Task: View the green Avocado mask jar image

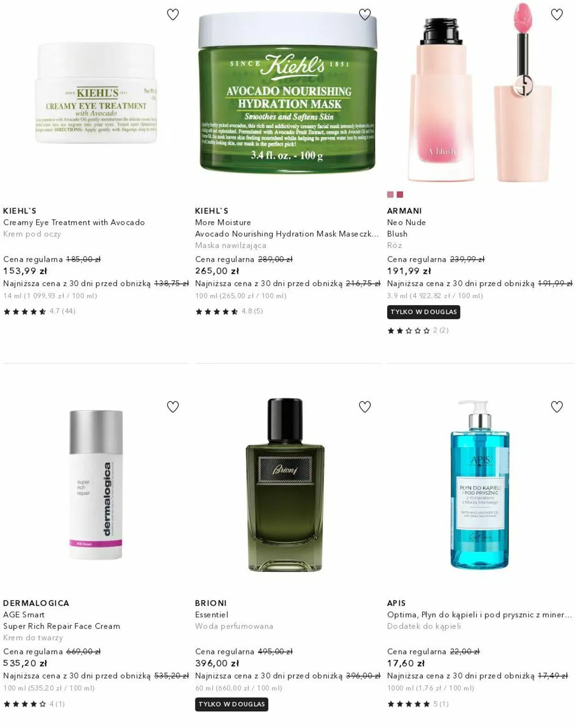Action: coord(288,93)
